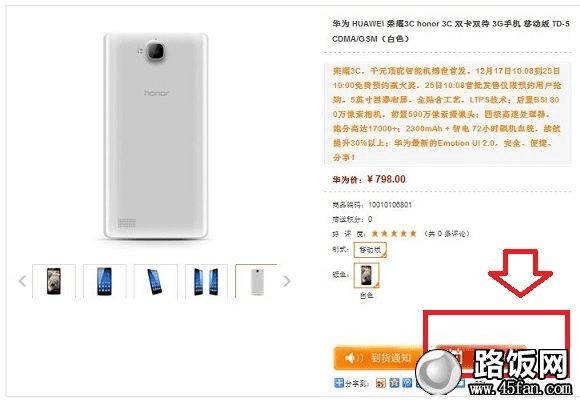The width and height of the screenshot is (580, 400).
Task: Click the HUAWEI honor 3C product title
Action: [451, 31]
